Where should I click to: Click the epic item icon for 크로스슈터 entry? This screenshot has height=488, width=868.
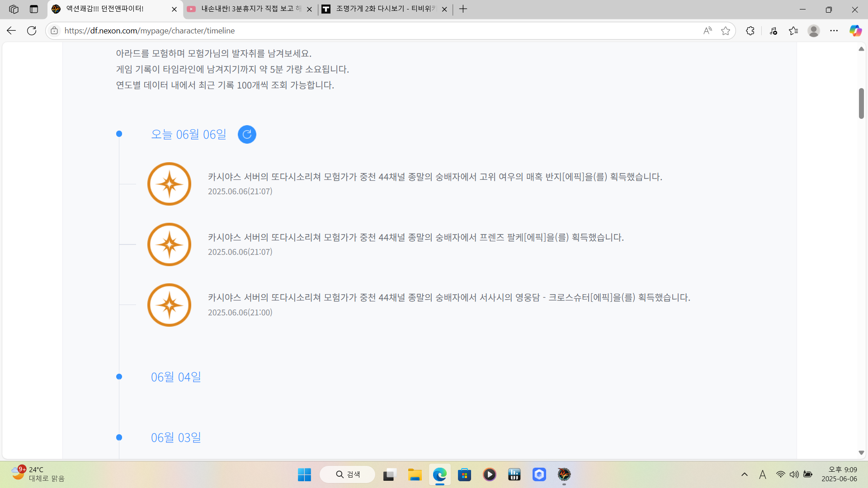coord(170,305)
